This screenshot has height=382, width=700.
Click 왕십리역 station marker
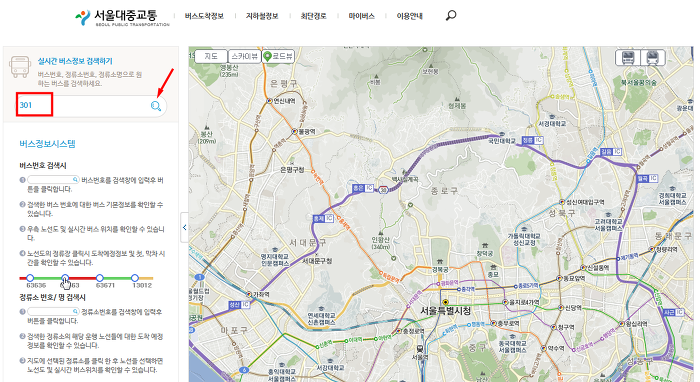click(621, 324)
